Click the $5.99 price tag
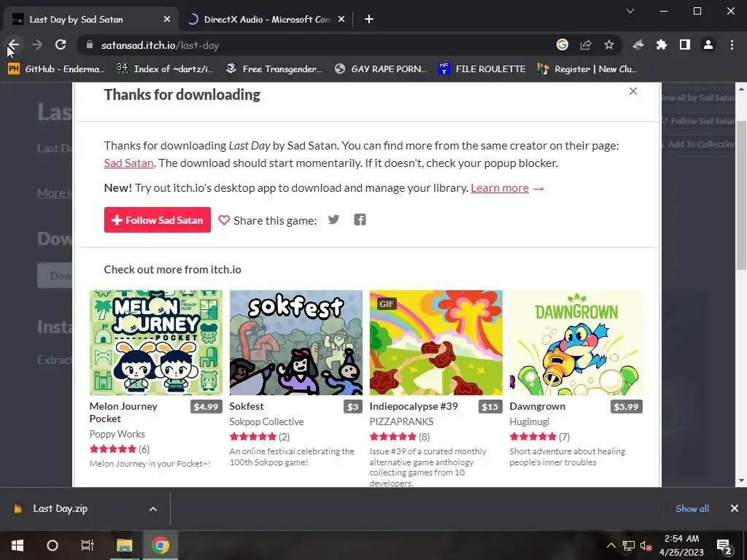 pos(626,407)
